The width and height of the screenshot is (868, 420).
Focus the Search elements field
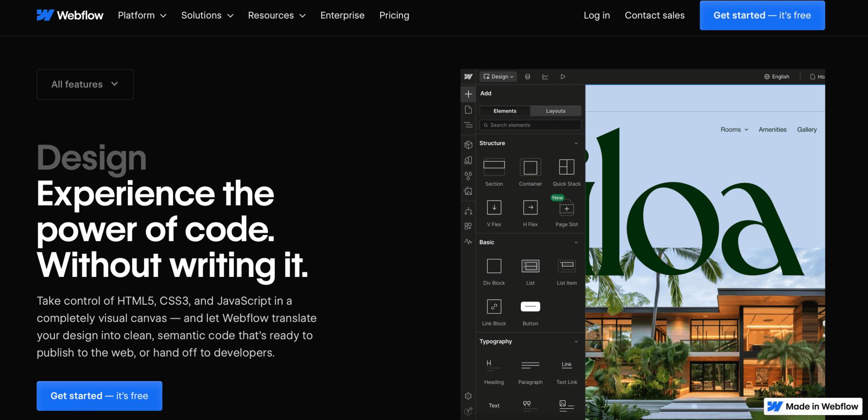[530, 125]
